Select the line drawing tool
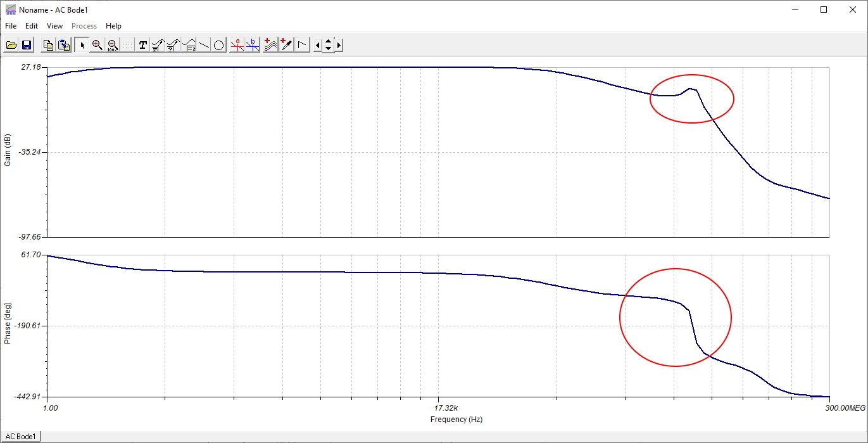868x443 pixels. [204, 45]
